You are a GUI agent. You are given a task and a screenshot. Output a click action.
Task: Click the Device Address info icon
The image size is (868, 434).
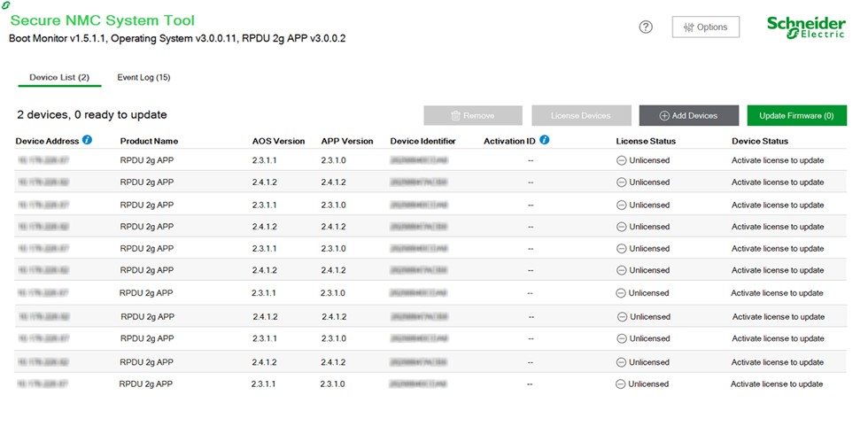coord(88,140)
